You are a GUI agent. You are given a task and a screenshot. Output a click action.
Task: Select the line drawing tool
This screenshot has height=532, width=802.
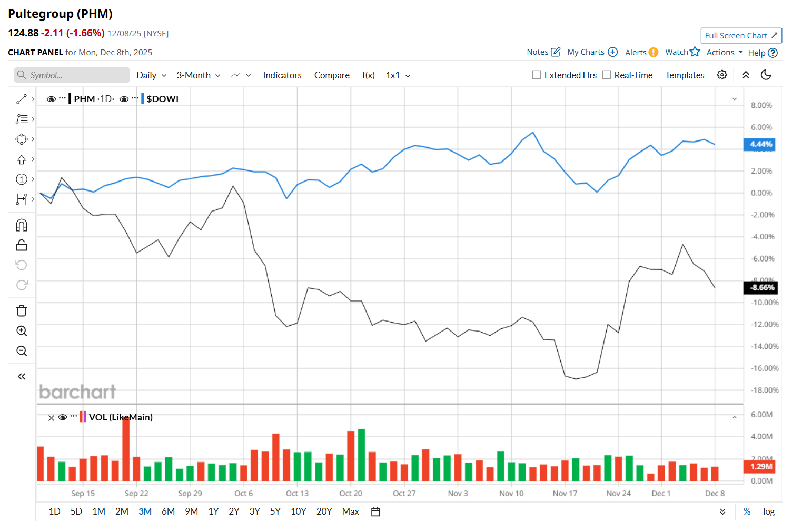[22, 99]
